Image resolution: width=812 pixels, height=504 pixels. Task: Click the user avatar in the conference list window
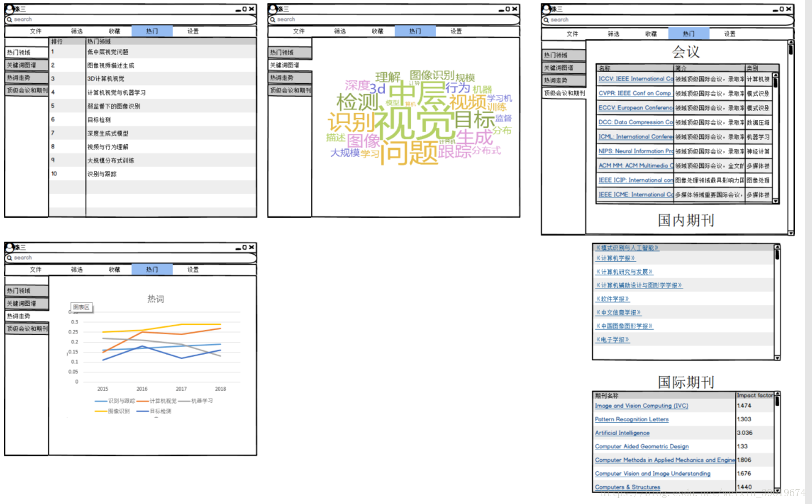pos(546,8)
